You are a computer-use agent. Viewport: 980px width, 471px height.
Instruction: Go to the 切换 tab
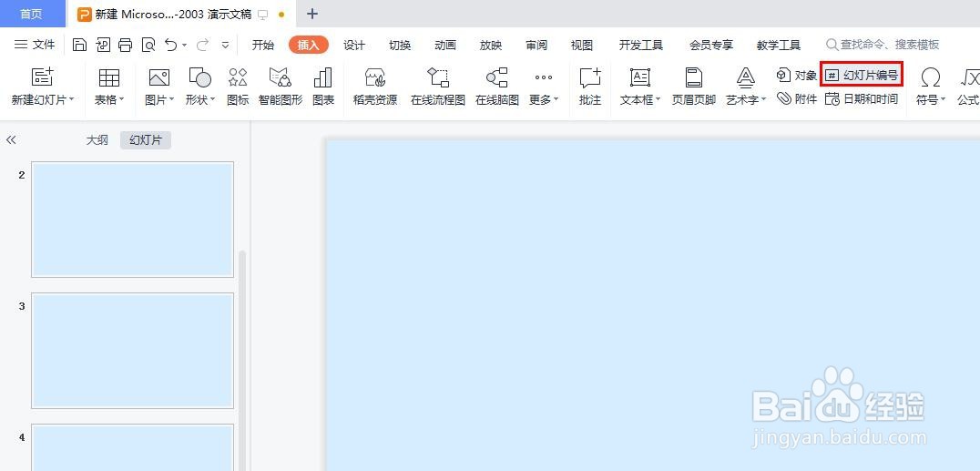coord(399,45)
